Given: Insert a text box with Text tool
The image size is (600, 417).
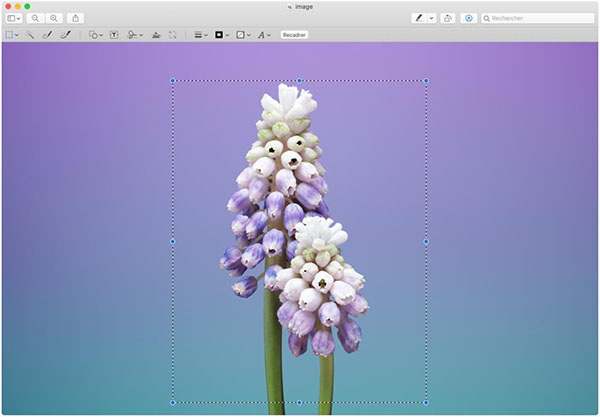Looking at the screenshot, I should click(x=114, y=35).
